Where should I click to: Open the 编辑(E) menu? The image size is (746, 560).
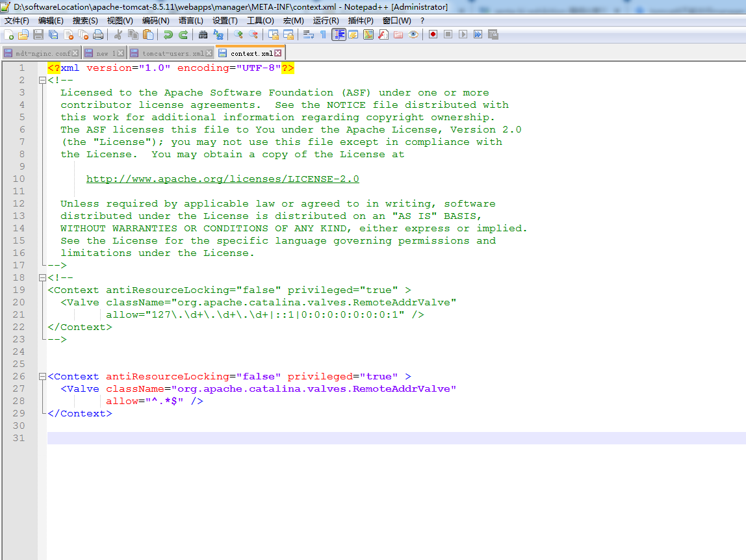coord(51,20)
